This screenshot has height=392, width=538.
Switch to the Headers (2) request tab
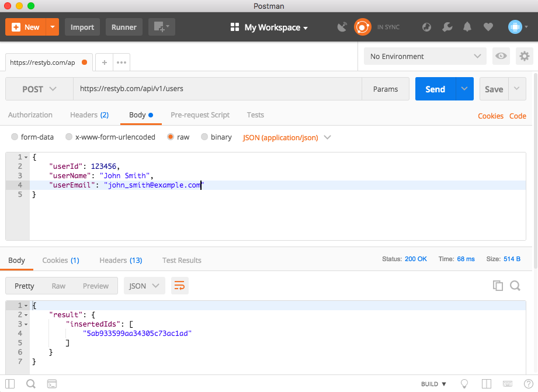89,115
